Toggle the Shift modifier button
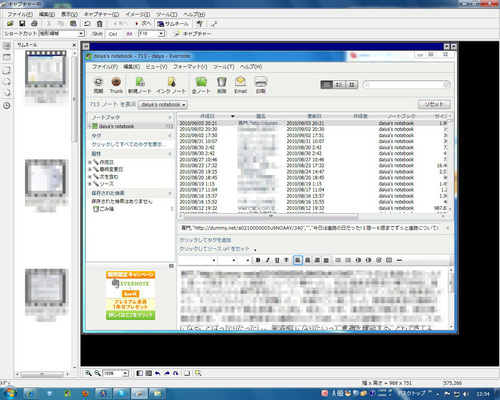The image size is (500, 400). pyautogui.click(x=97, y=34)
